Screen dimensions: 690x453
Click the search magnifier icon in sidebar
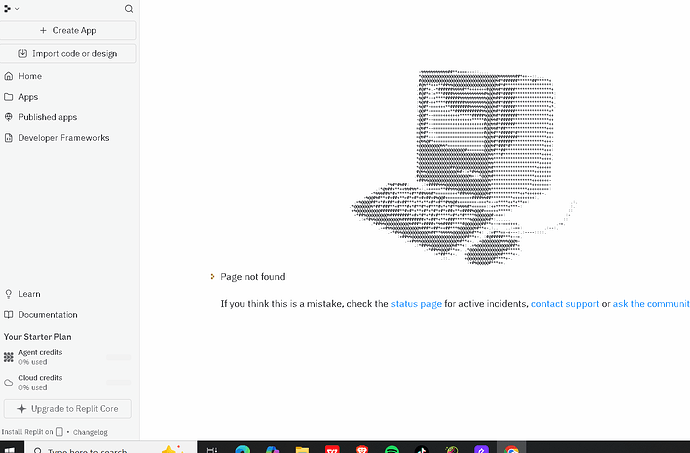[x=128, y=9]
